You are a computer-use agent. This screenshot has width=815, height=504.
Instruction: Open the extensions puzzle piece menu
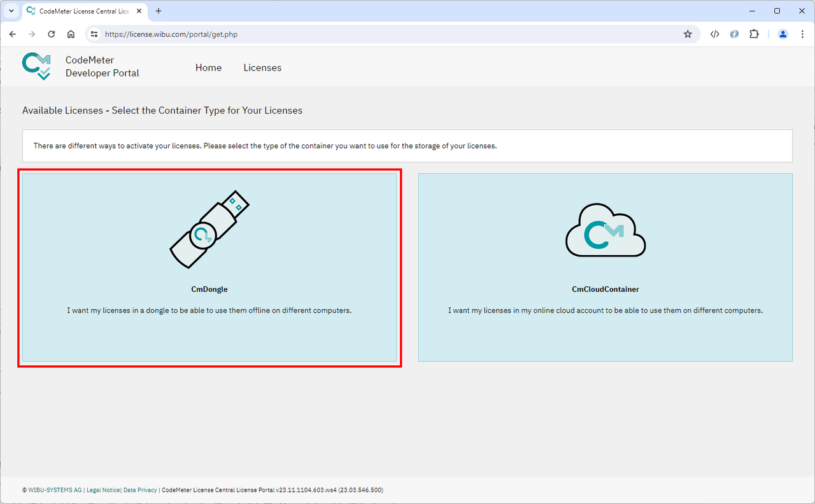[754, 34]
